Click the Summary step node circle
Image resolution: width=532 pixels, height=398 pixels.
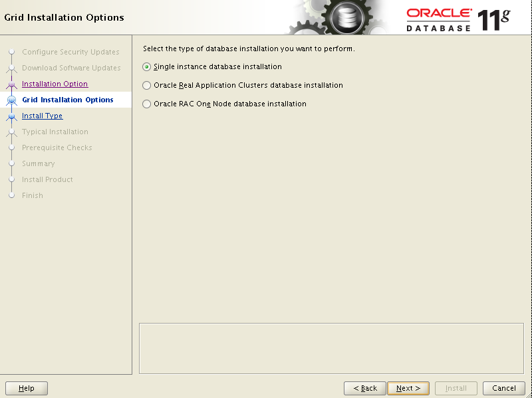coord(11,163)
